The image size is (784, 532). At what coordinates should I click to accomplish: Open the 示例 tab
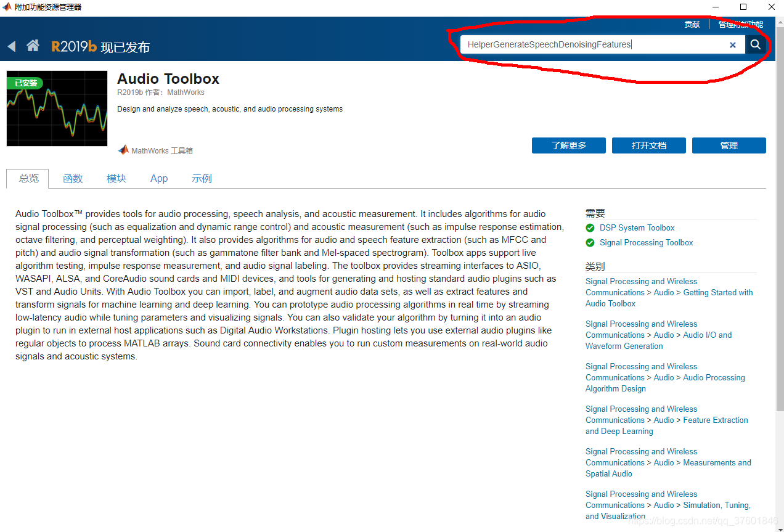(x=202, y=178)
